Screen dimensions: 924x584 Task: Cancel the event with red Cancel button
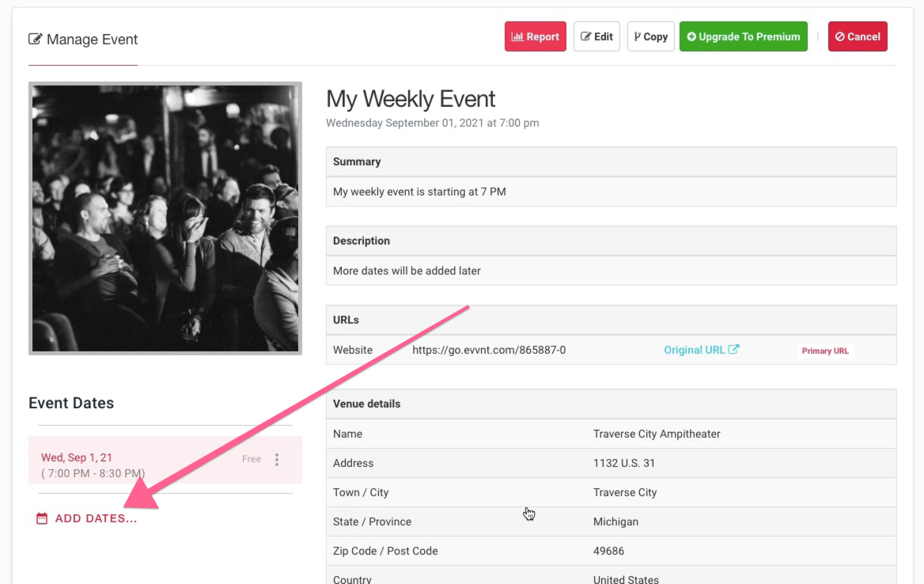click(x=858, y=36)
